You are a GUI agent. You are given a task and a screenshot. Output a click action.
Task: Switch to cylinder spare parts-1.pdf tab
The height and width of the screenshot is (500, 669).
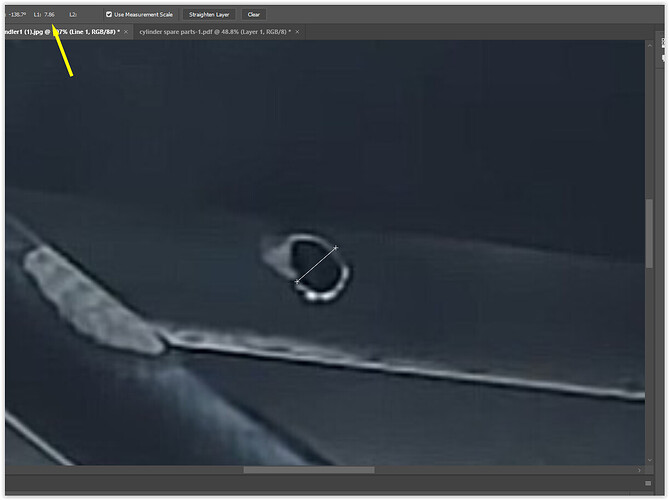tap(215, 32)
